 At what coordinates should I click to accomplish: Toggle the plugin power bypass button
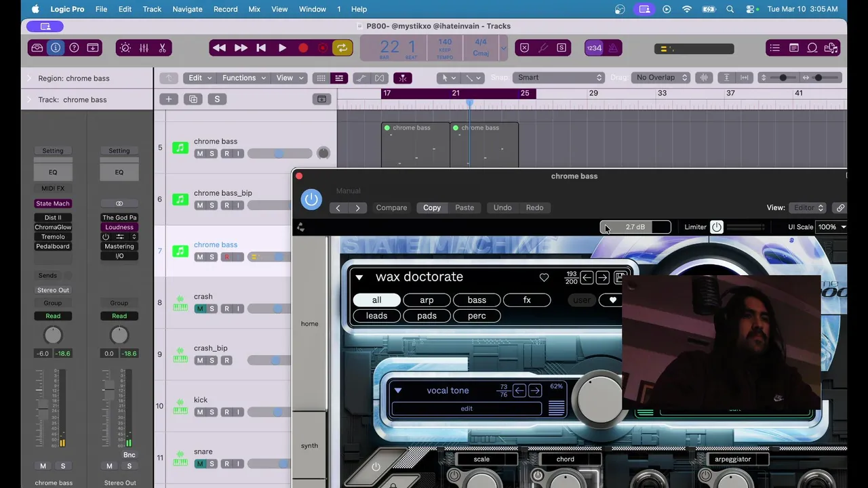tap(311, 199)
